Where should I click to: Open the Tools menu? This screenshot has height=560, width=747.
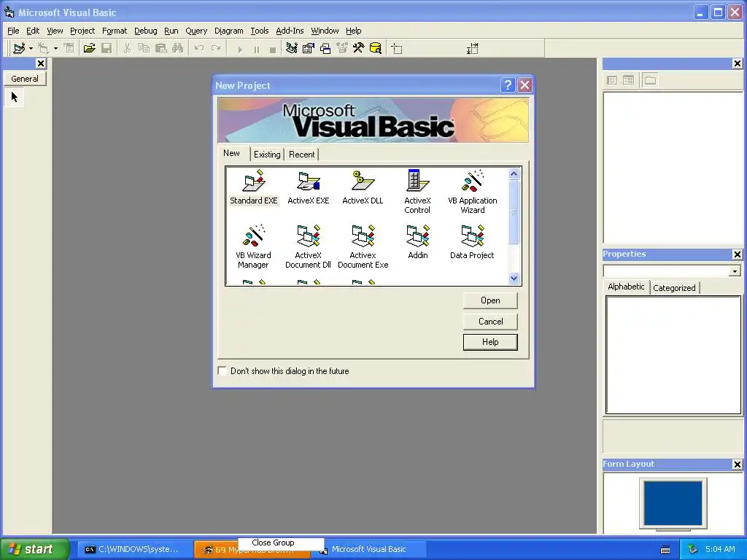pyautogui.click(x=260, y=31)
